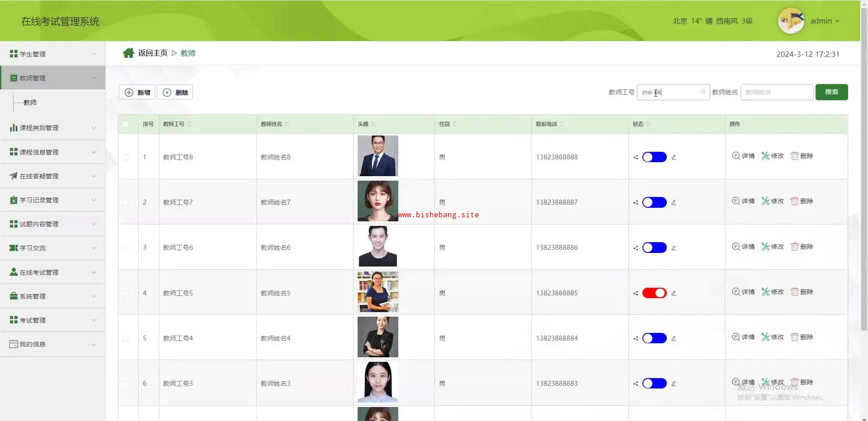Open 详情 for teacher 教师工号7
Image resolution: width=868 pixels, height=421 pixels.
[x=743, y=201]
